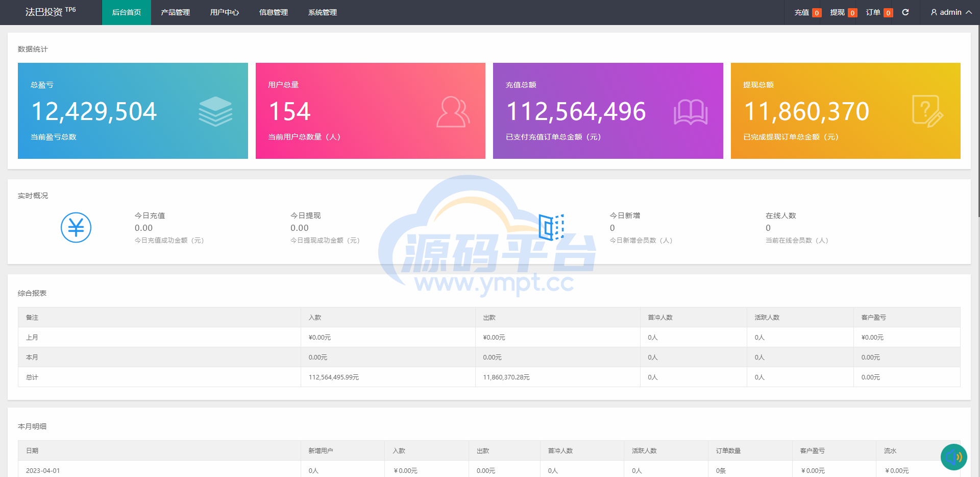Open the 产品管理 menu
Screen dimensions: 980x477
pos(176,12)
